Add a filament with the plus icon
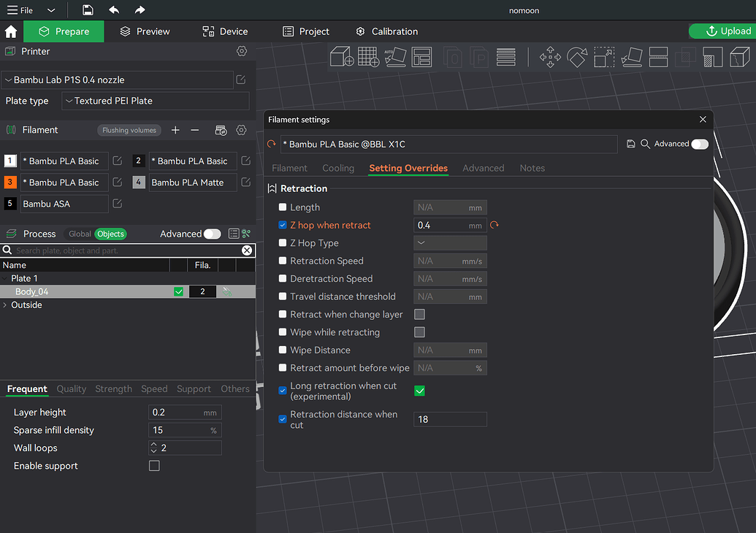 (175, 130)
